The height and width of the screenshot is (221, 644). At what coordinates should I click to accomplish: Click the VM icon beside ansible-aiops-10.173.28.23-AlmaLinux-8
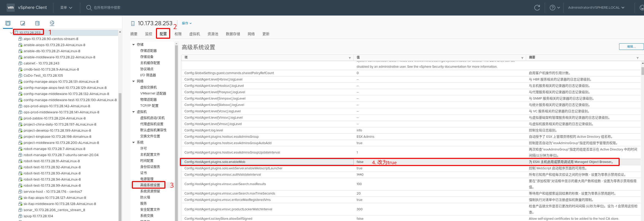tap(20, 45)
